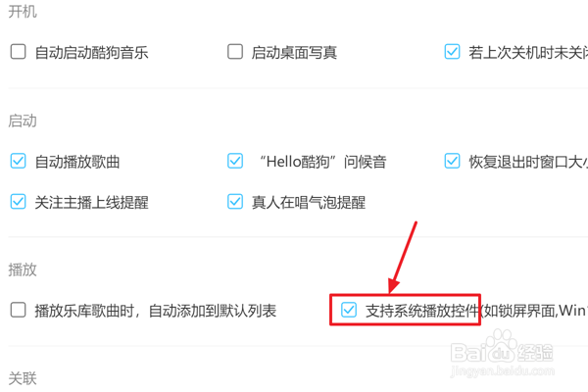Uncheck the 若上次关机时未关 option box

point(452,52)
